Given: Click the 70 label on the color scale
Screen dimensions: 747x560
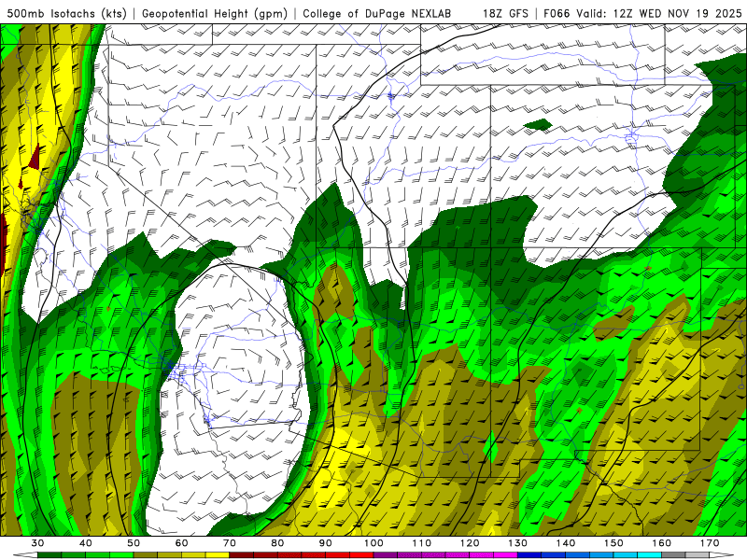Looking at the screenshot, I should (x=230, y=543).
